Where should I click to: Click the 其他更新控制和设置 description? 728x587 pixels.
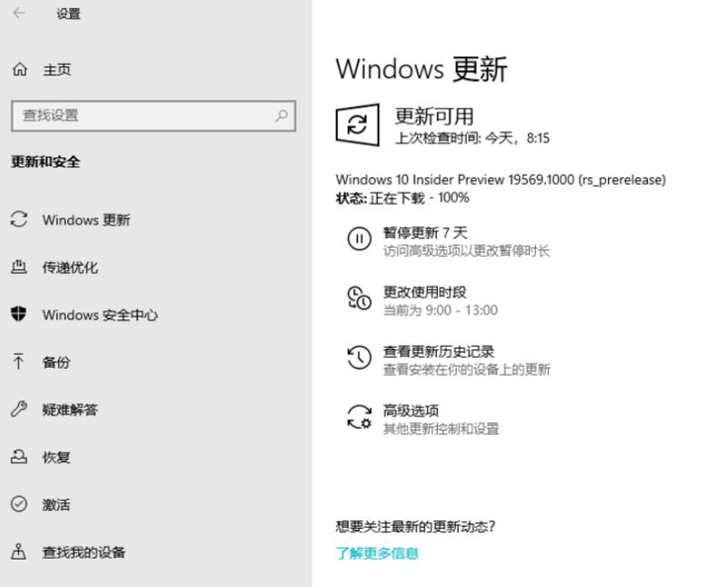(440, 429)
